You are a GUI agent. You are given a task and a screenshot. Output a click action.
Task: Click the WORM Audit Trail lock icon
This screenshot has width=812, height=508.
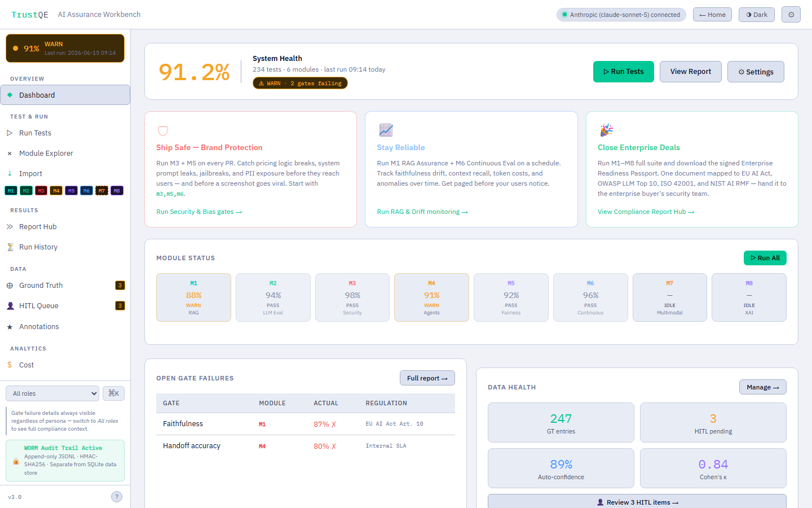coord(16,461)
